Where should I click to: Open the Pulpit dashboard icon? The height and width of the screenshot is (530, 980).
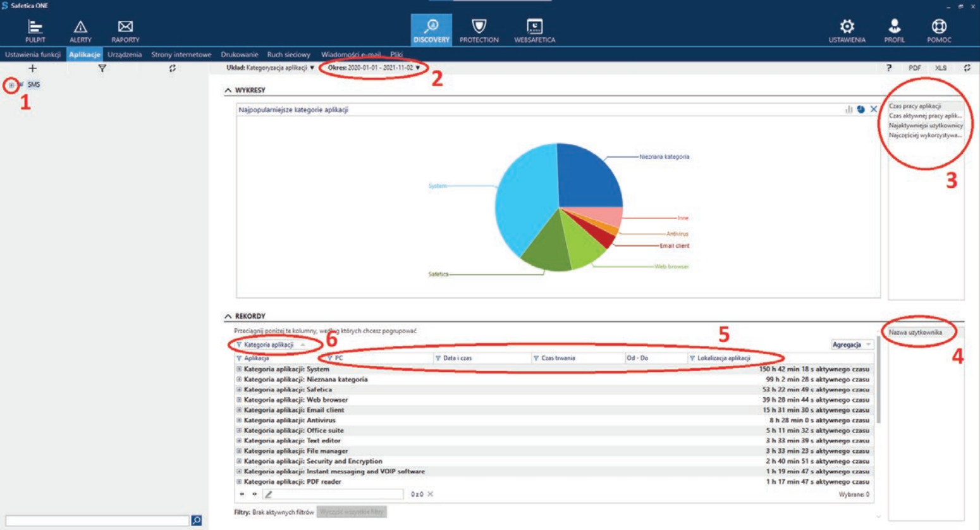(35, 30)
